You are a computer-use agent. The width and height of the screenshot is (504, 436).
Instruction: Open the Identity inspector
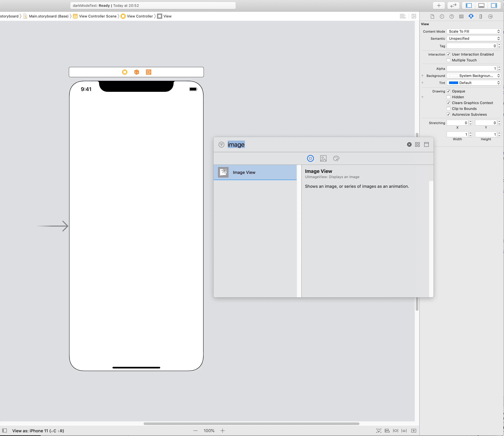(461, 16)
